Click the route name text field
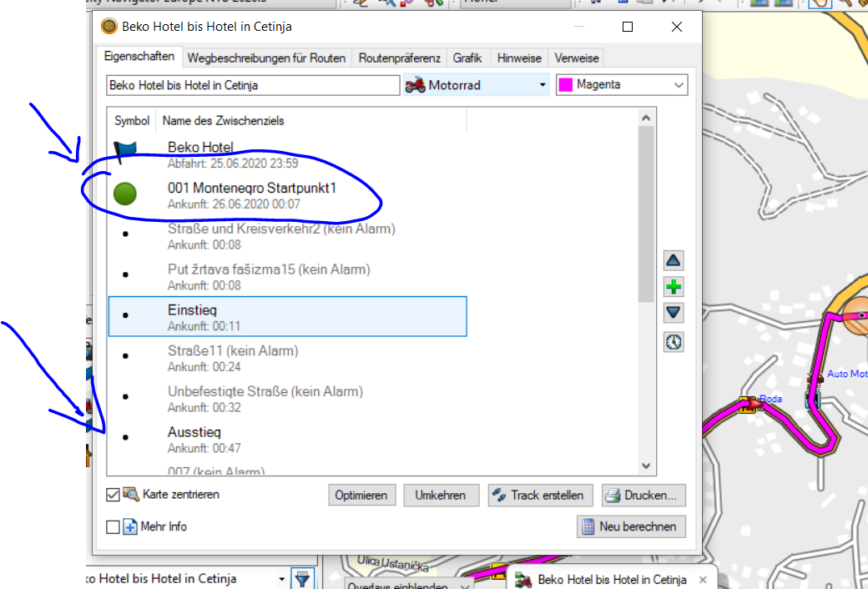Viewport: 868px width, 589px height. click(x=253, y=85)
